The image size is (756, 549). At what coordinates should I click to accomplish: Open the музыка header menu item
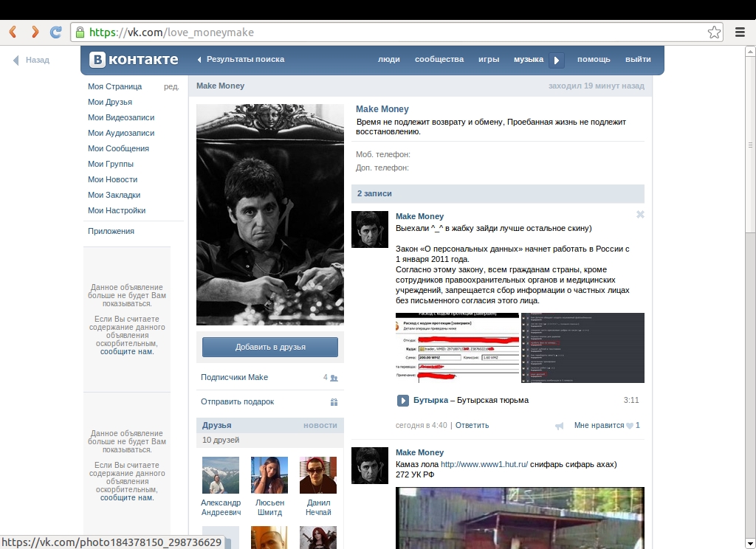pos(529,59)
